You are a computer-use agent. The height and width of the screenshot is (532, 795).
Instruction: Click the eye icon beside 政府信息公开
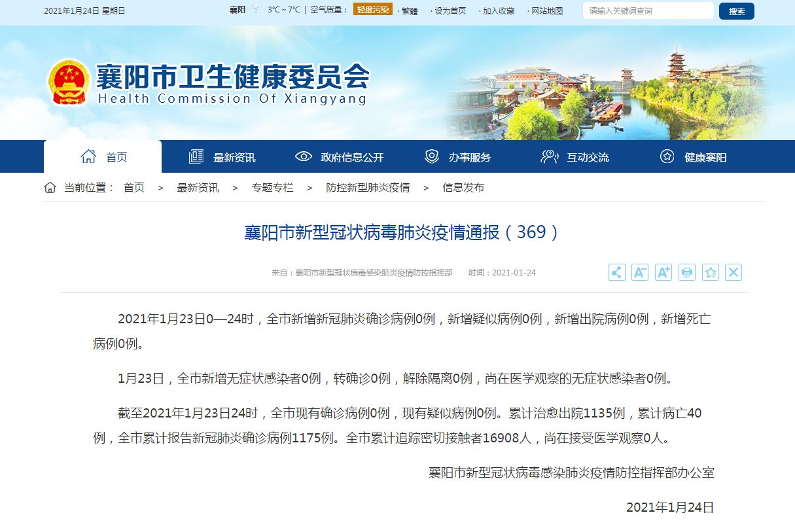pyautogui.click(x=304, y=156)
